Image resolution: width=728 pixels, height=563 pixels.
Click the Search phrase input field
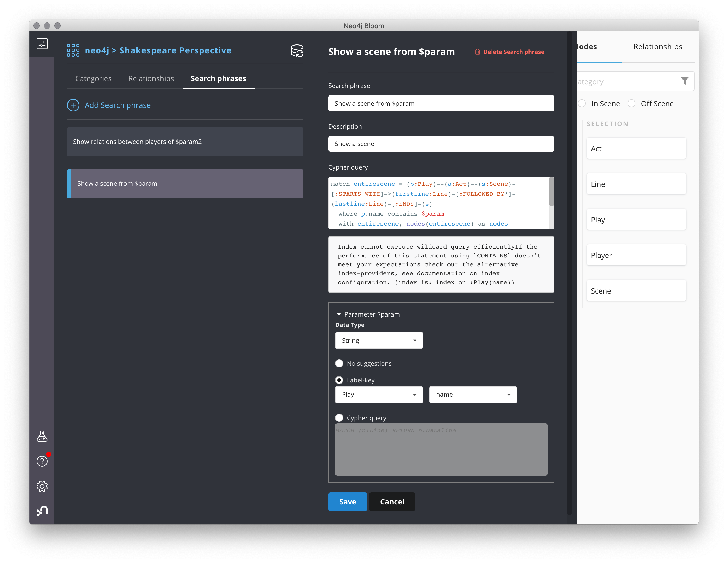(x=441, y=103)
